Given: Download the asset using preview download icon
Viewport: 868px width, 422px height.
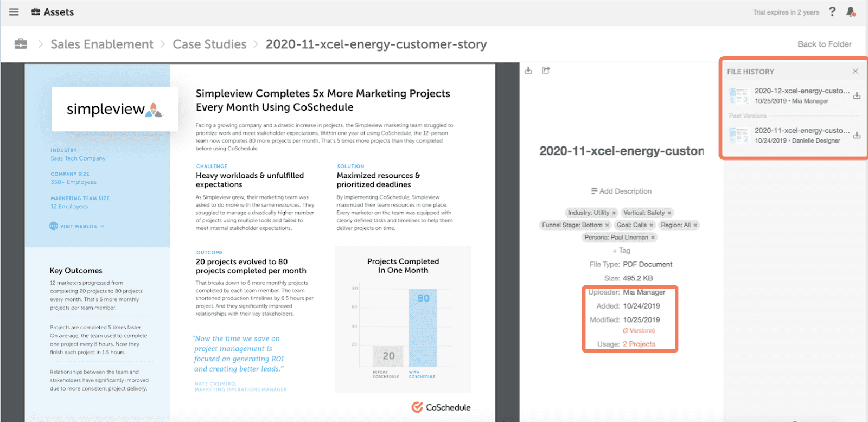Looking at the screenshot, I should coord(529,71).
